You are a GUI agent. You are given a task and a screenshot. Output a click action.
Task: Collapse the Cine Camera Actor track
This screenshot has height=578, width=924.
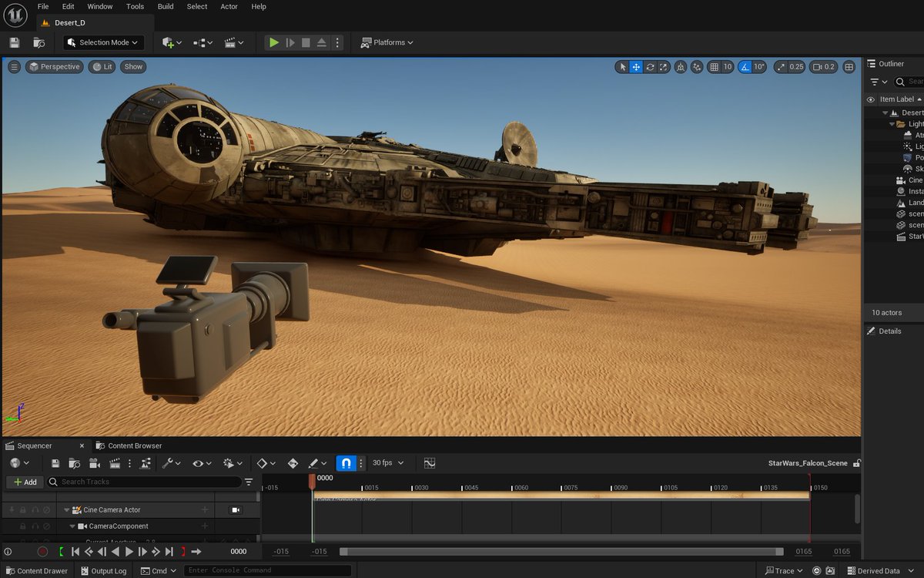point(67,510)
